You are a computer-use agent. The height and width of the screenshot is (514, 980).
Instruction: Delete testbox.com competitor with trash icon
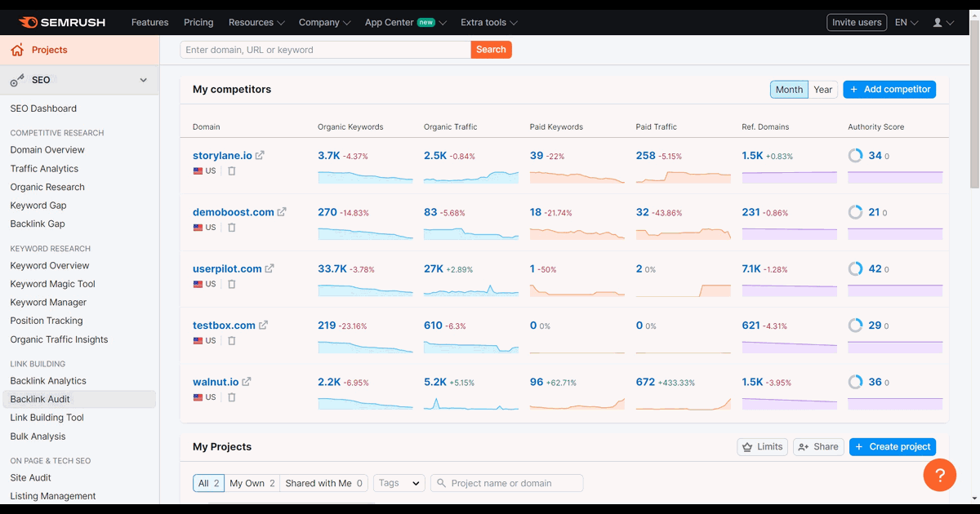point(232,340)
